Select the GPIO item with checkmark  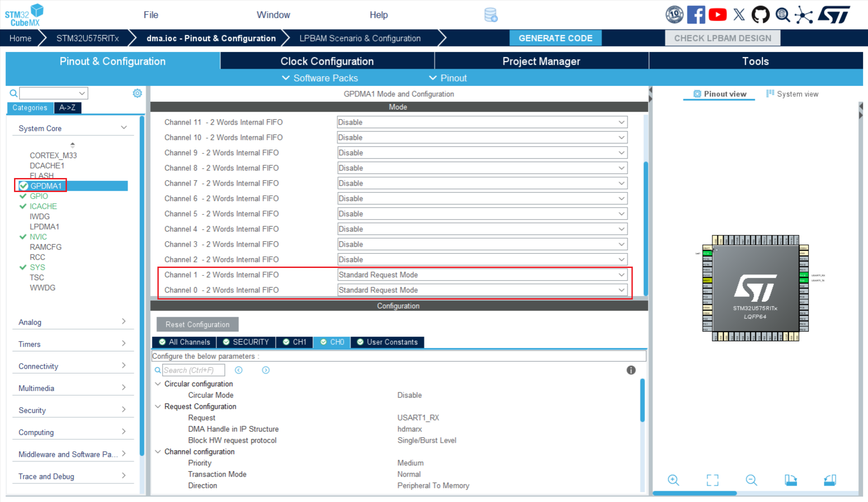[39, 196]
